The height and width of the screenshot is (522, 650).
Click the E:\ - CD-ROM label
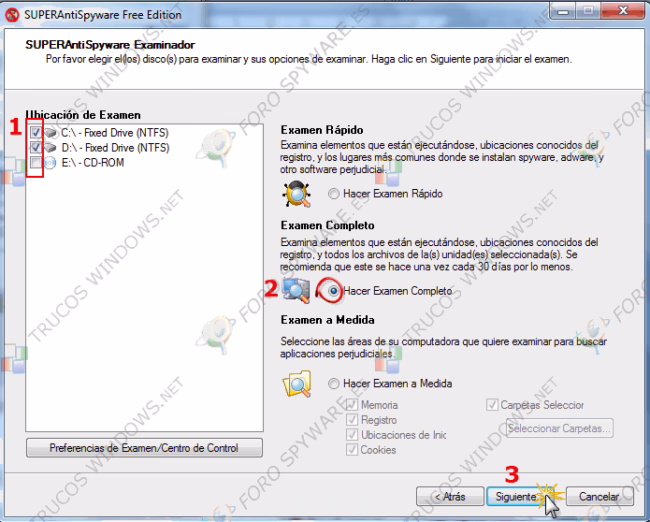coord(93,163)
